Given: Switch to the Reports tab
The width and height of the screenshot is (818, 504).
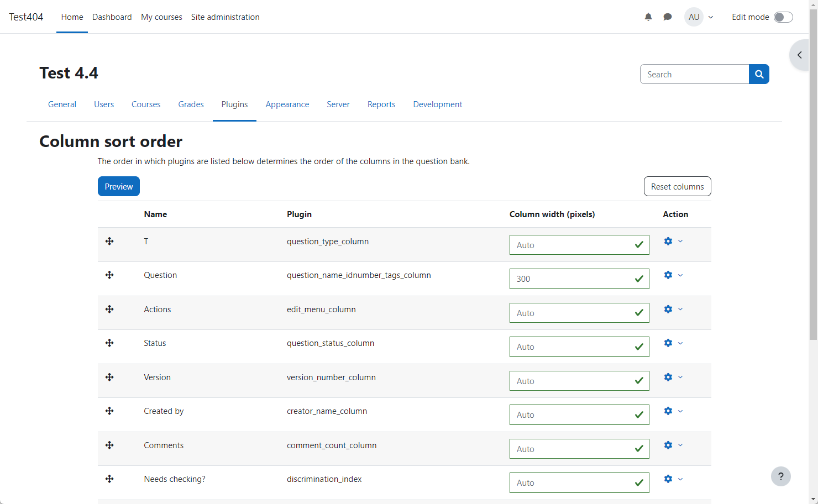Looking at the screenshot, I should [x=381, y=104].
